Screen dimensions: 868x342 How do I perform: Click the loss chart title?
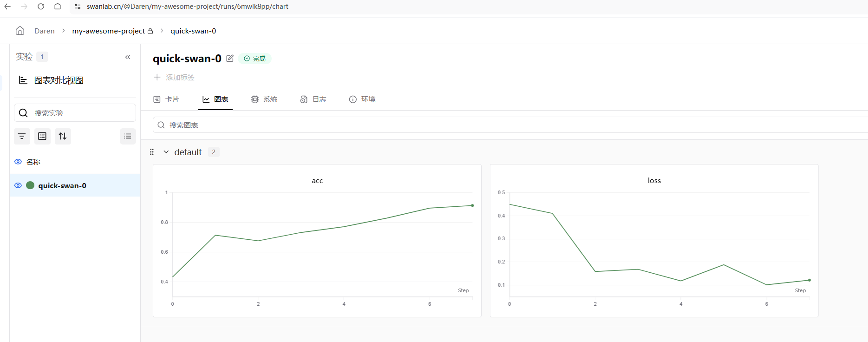654,181
